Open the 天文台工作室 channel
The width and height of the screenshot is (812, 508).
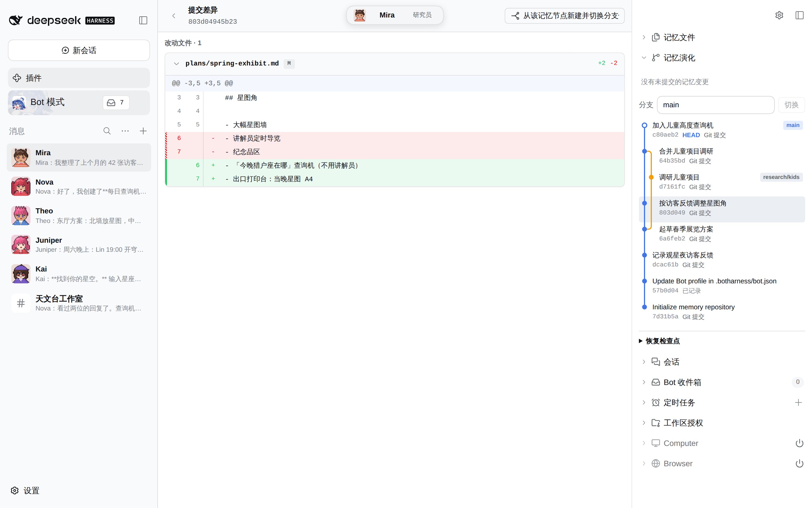79,303
